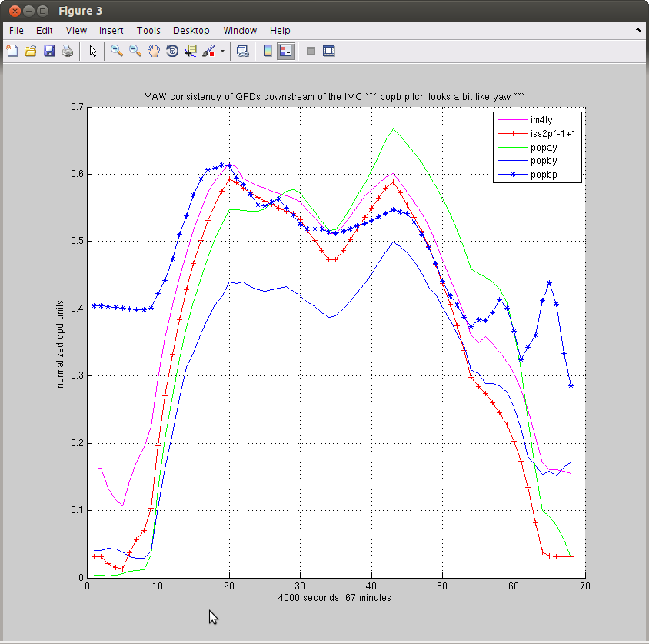Show plot tools and dock figure
The height and width of the screenshot is (644, 649).
(329, 51)
